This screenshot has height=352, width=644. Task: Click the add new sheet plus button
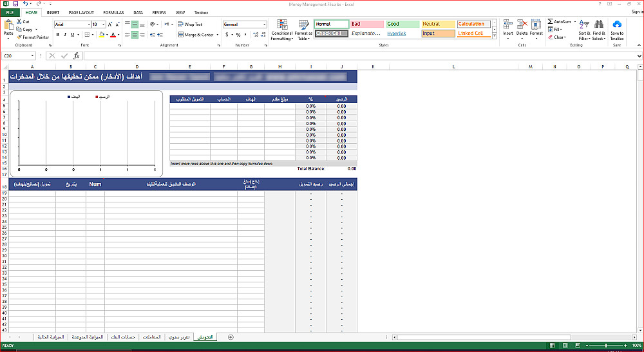[231, 337]
